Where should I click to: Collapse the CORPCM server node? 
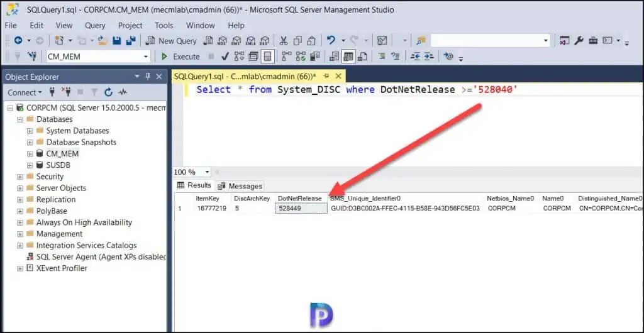pyautogui.click(x=9, y=108)
